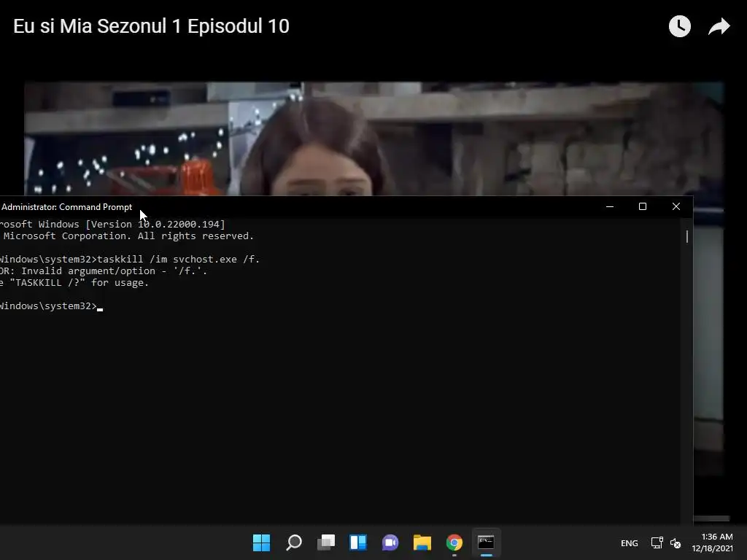Click the video title Eu si Mia Sezonul 1

(x=151, y=26)
